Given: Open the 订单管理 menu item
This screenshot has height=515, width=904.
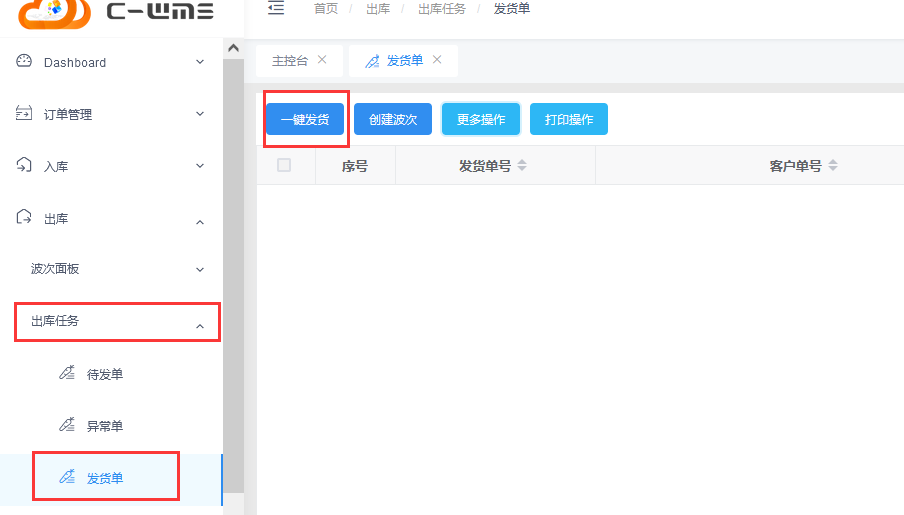Looking at the screenshot, I should point(111,114).
